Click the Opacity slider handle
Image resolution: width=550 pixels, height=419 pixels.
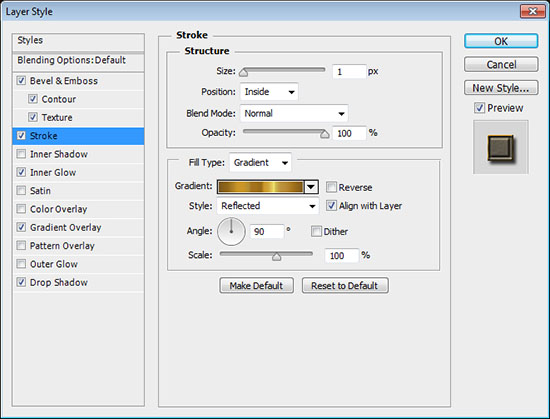(x=325, y=134)
